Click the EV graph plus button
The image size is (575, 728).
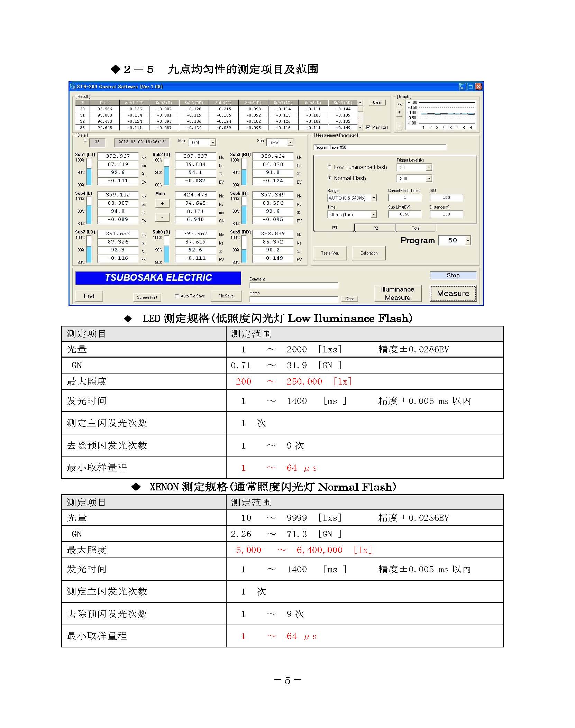[x=399, y=112]
